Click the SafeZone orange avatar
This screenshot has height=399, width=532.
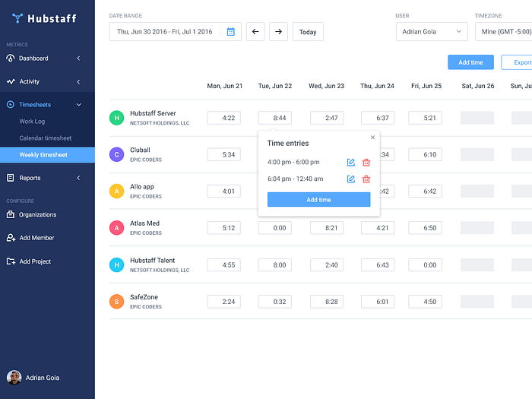coord(116,302)
